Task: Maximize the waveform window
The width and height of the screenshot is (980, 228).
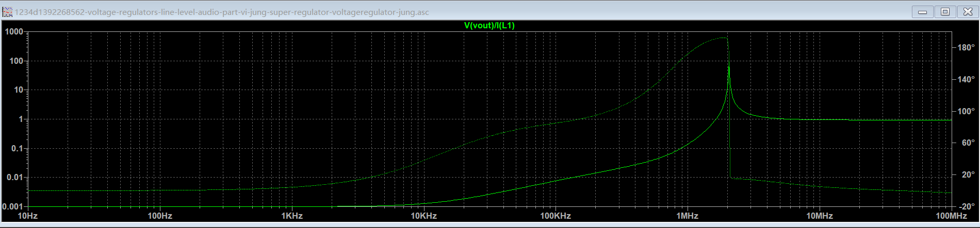Action: pos(945,12)
